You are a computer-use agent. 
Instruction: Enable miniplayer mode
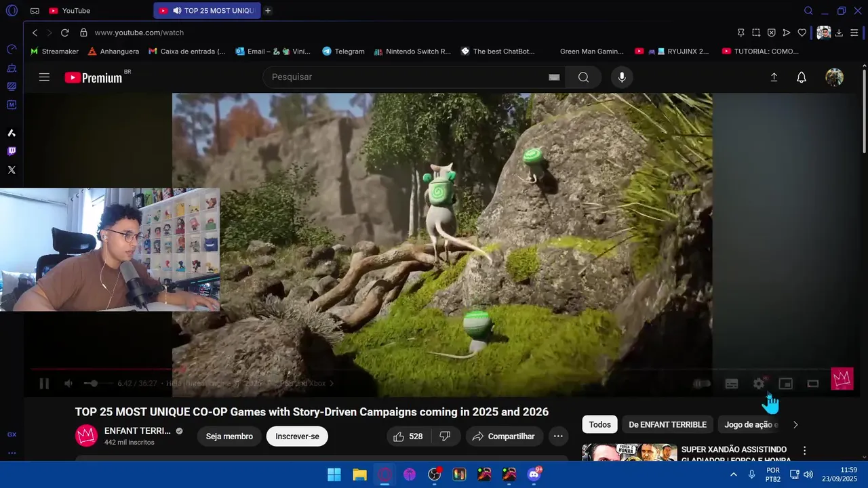[x=785, y=384]
